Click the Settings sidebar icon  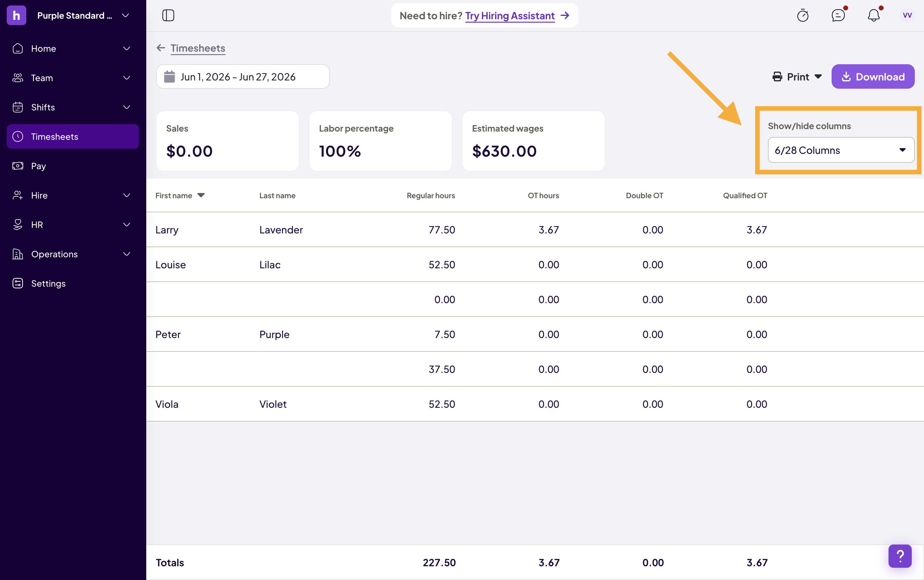click(18, 283)
